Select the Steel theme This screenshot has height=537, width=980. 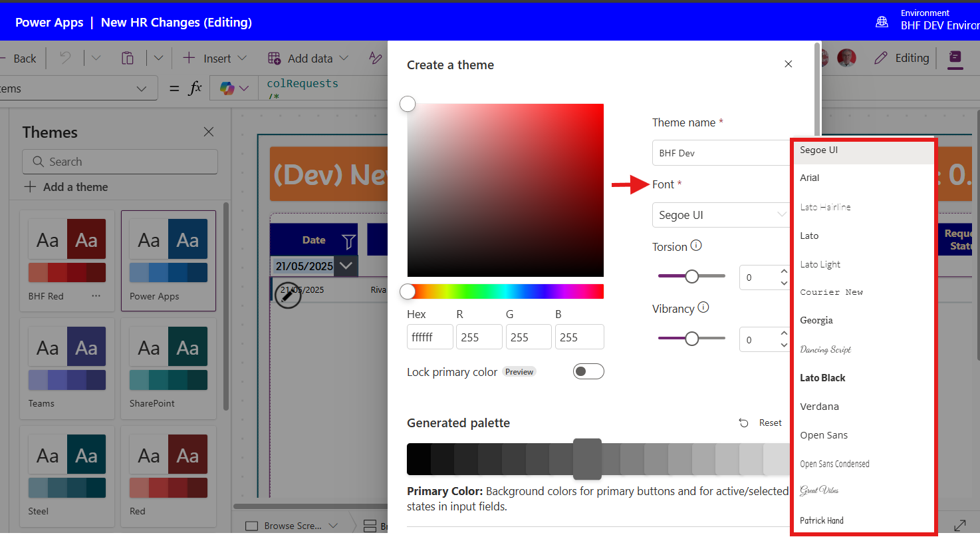pyautogui.click(x=67, y=476)
